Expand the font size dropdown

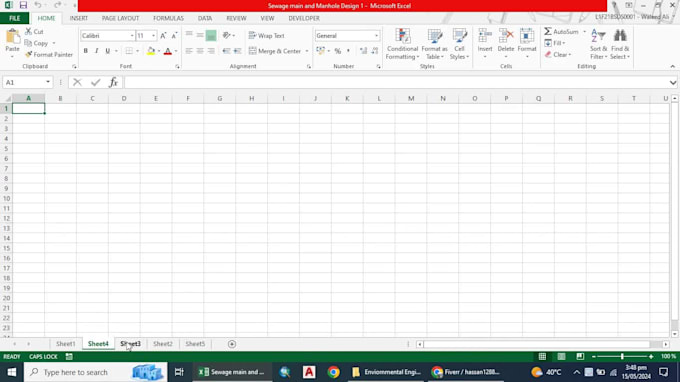[154, 36]
